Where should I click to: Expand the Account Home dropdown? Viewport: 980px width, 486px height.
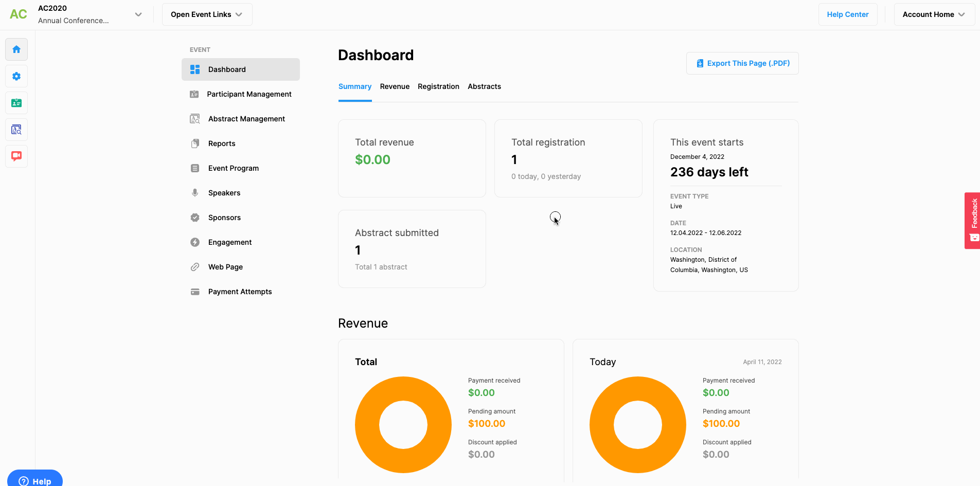(x=934, y=14)
